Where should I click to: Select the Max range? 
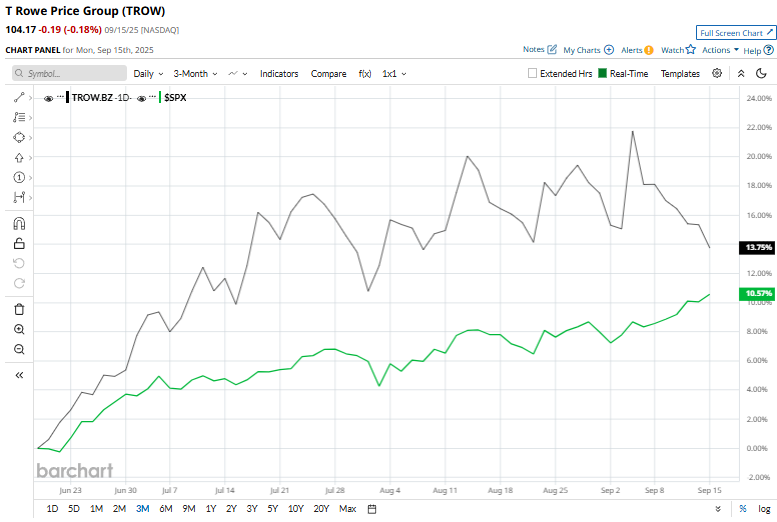[347, 509]
